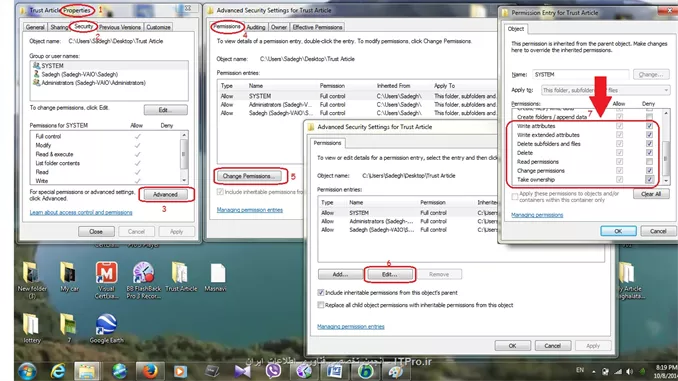Open Learn about access control and permissions link
Screen dimensions: 678x381
click(x=81, y=212)
